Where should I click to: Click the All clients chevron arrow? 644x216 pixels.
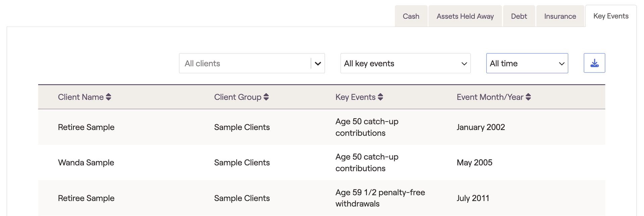[x=318, y=63]
